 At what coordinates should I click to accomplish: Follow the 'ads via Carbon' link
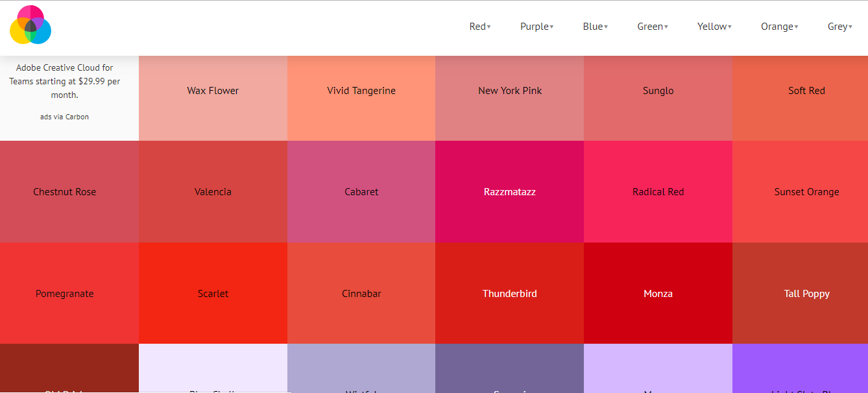click(x=65, y=117)
